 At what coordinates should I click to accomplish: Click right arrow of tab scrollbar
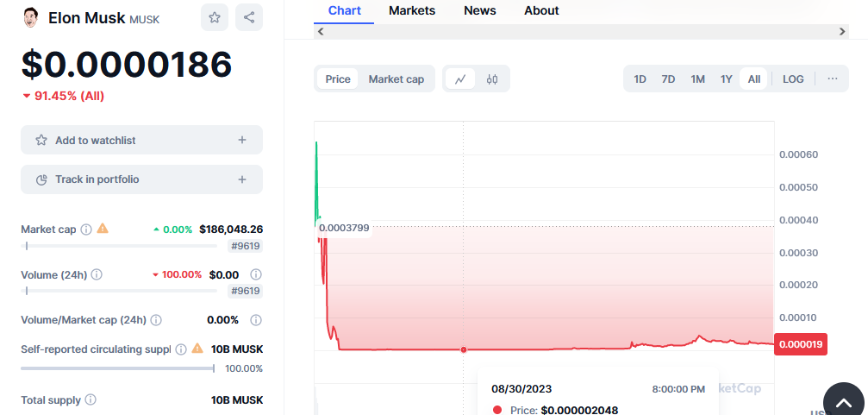842,32
